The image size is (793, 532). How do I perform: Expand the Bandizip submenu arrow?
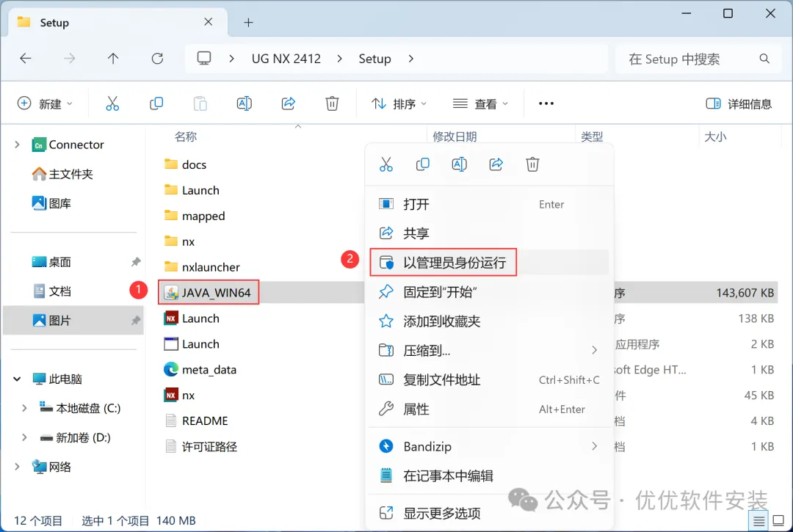pos(594,446)
